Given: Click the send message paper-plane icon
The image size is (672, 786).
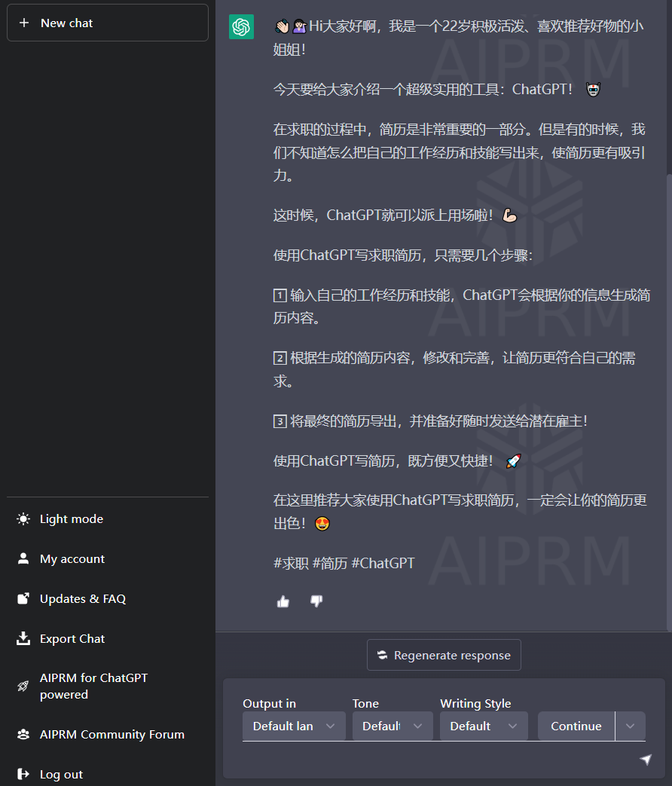Looking at the screenshot, I should point(646,760).
